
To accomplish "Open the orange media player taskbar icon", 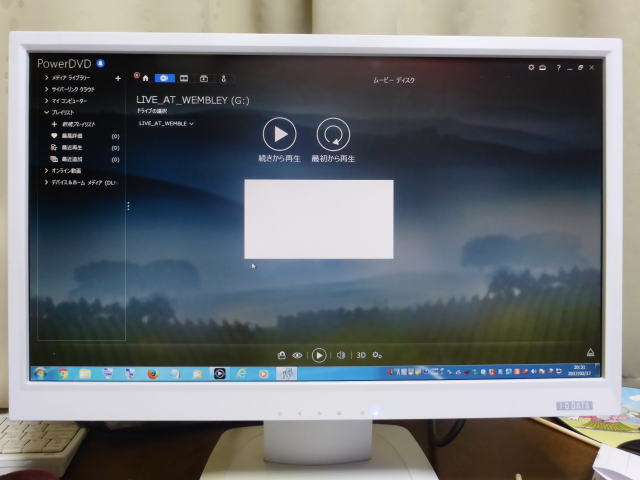I will click(x=264, y=373).
